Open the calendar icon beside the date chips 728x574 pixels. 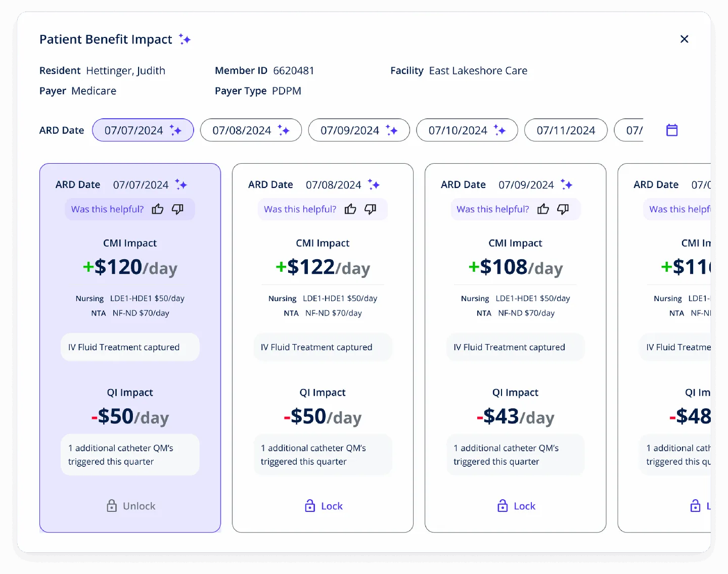[672, 130]
